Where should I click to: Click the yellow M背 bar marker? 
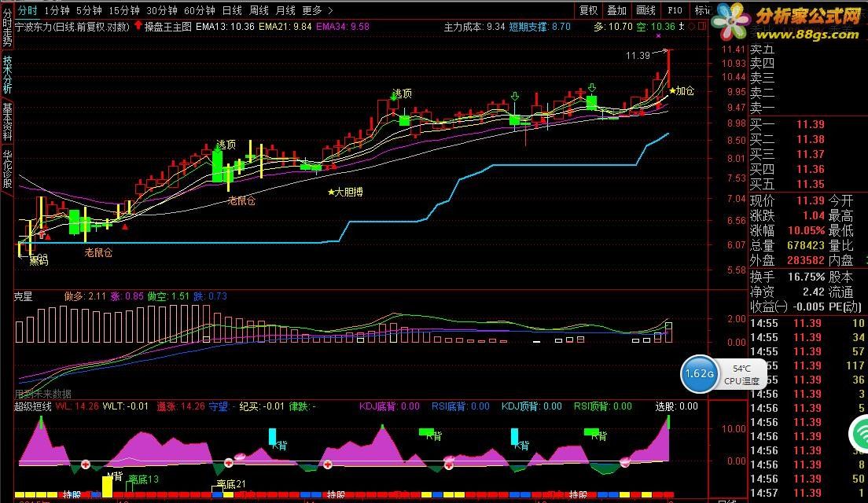click(x=108, y=486)
